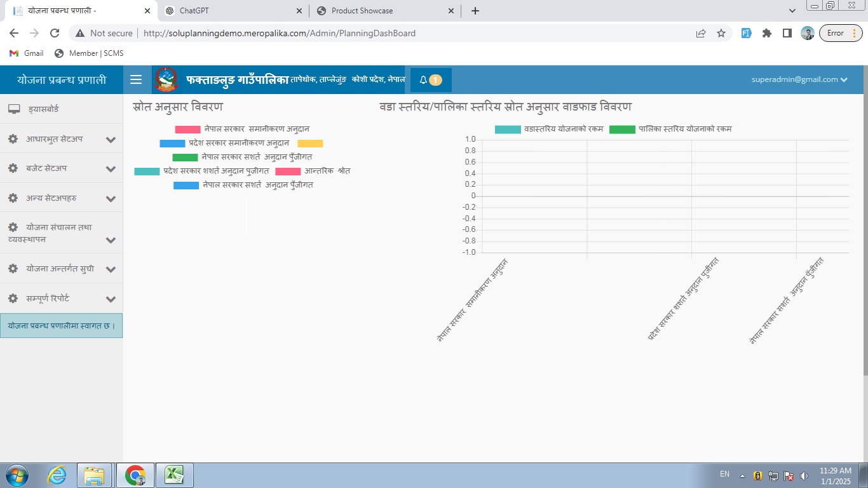868x488 pixels.
Task: Bookmark page with the star icon
Action: pyautogui.click(x=721, y=33)
